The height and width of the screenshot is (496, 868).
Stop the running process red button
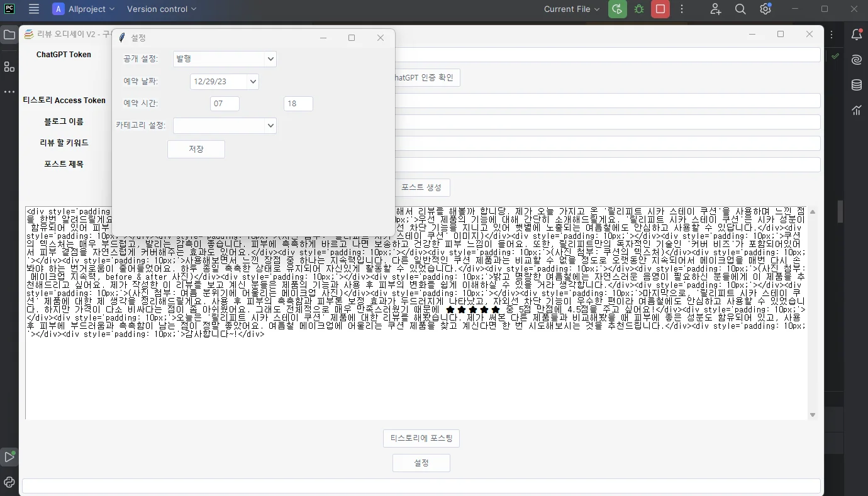(660, 9)
